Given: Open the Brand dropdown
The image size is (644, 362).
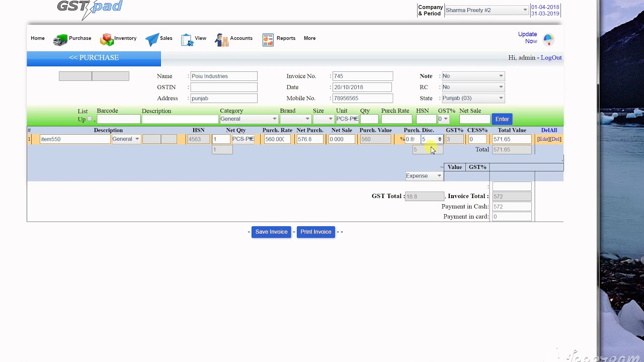Looking at the screenshot, I should click(295, 119).
